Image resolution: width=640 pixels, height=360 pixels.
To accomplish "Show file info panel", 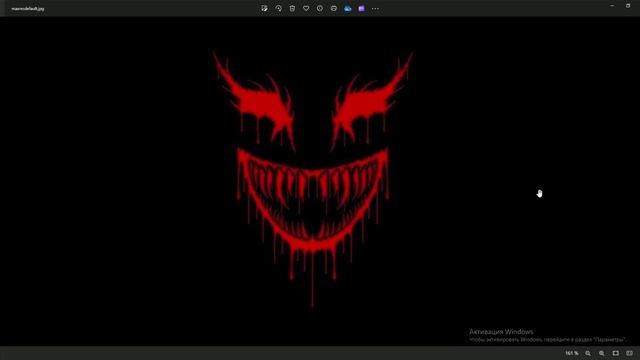I will click(x=320, y=8).
